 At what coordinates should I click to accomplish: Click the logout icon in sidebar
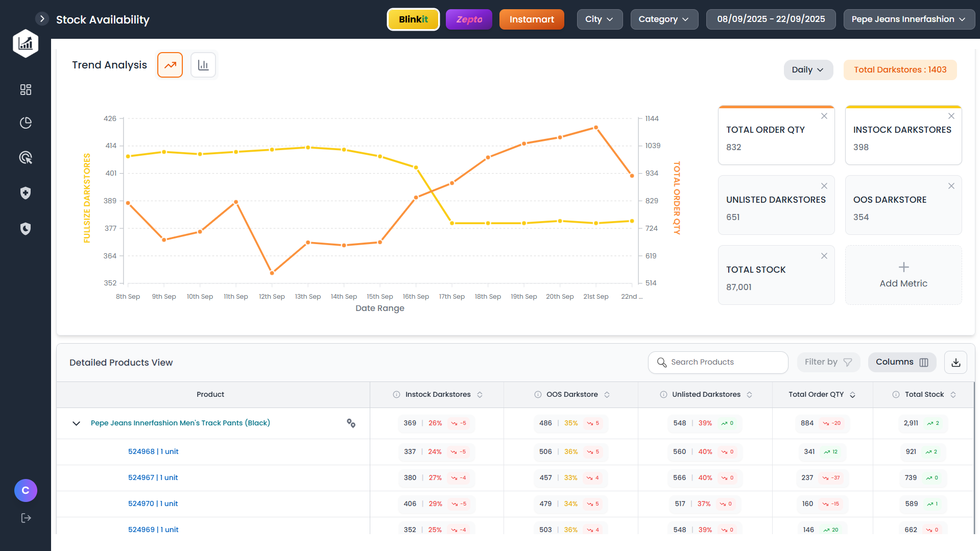point(26,518)
